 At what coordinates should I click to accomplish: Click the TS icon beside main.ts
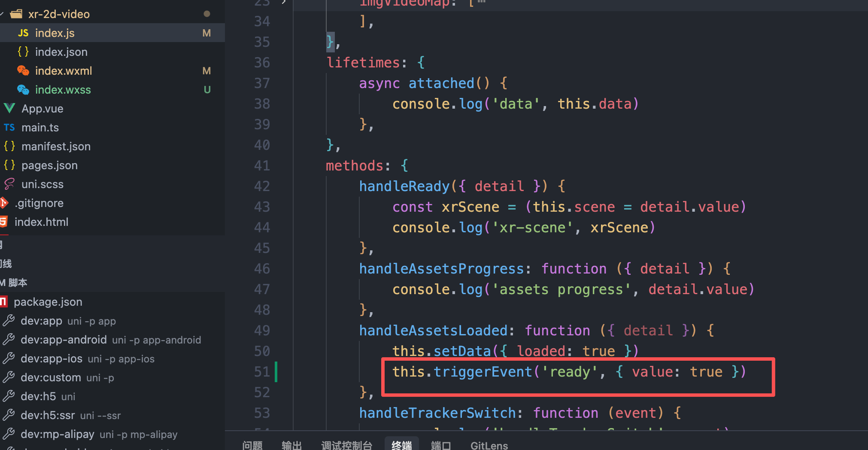pos(9,128)
